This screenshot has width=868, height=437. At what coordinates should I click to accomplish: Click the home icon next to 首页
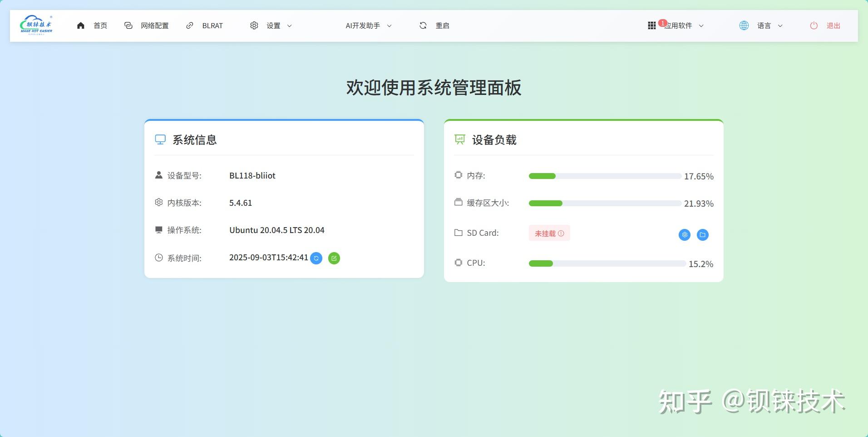click(x=81, y=25)
